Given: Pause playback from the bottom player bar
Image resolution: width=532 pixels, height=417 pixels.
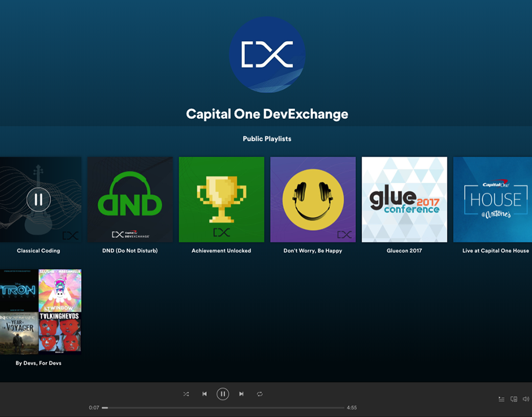Looking at the screenshot, I should tap(223, 394).
